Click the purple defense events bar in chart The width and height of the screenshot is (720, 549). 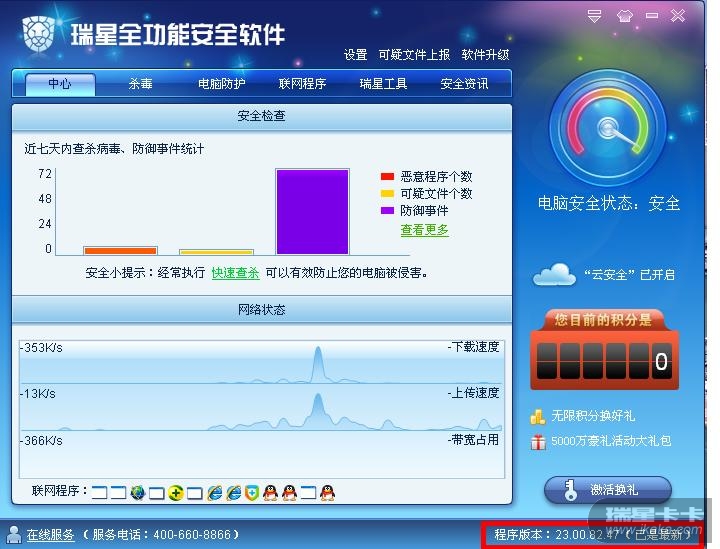(x=312, y=212)
